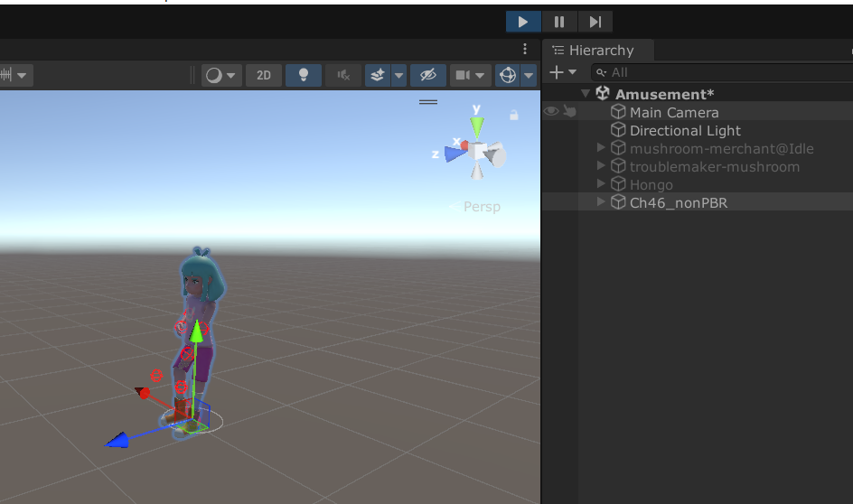853x504 pixels.
Task: Click the blue Z axis cone on orientation gizmo
Action: pyautogui.click(x=455, y=154)
